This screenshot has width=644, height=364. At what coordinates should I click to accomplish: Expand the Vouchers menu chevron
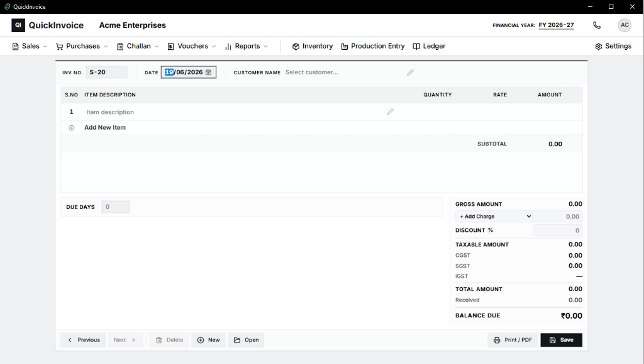[x=214, y=47]
